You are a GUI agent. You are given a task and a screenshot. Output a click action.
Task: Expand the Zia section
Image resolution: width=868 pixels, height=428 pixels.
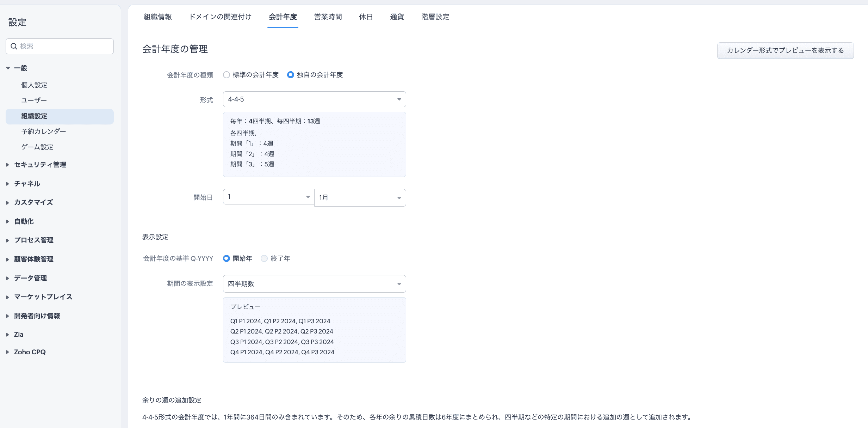click(8, 335)
